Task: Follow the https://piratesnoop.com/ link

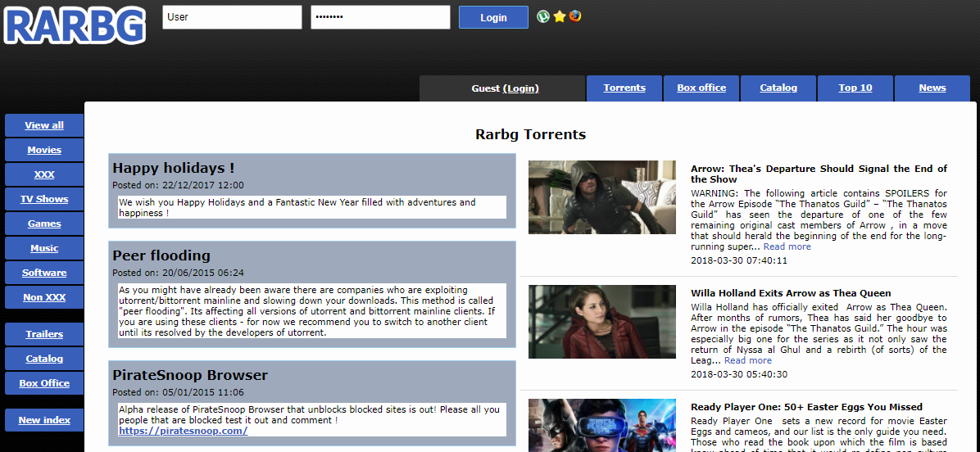Action: point(183,431)
